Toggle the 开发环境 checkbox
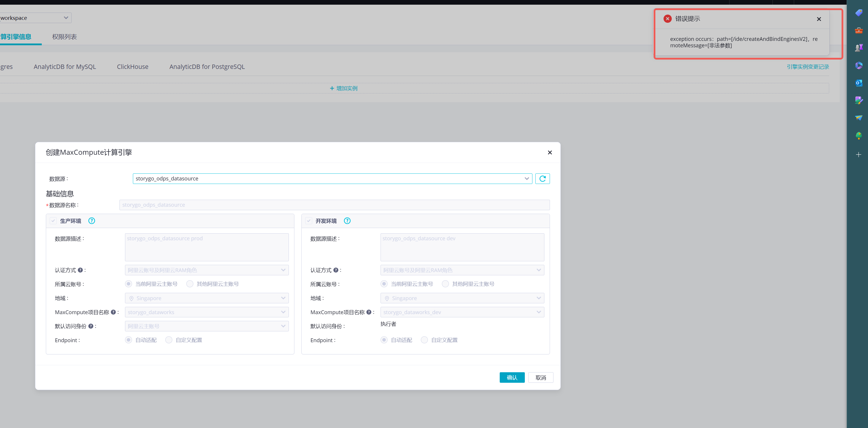This screenshot has height=428, width=868. [309, 221]
